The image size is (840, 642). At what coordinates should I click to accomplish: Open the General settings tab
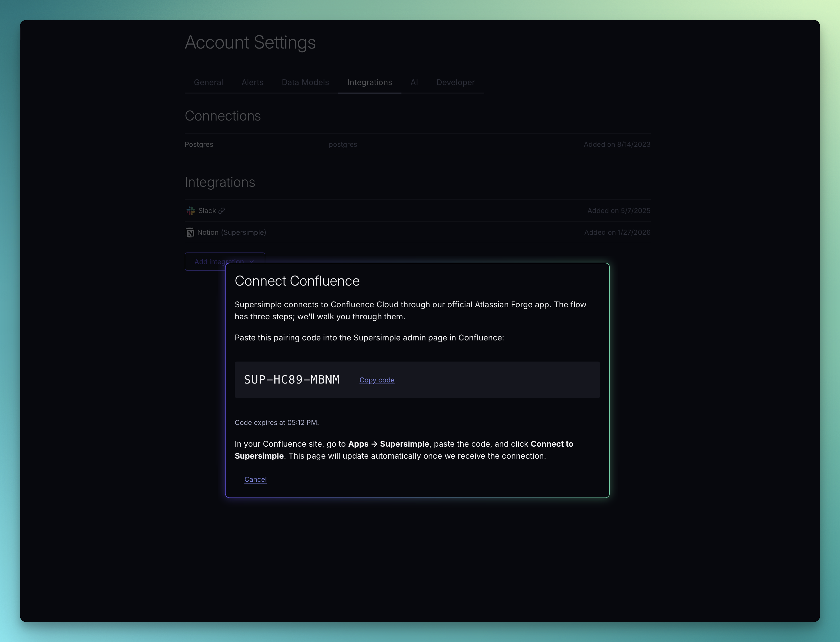tap(208, 82)
